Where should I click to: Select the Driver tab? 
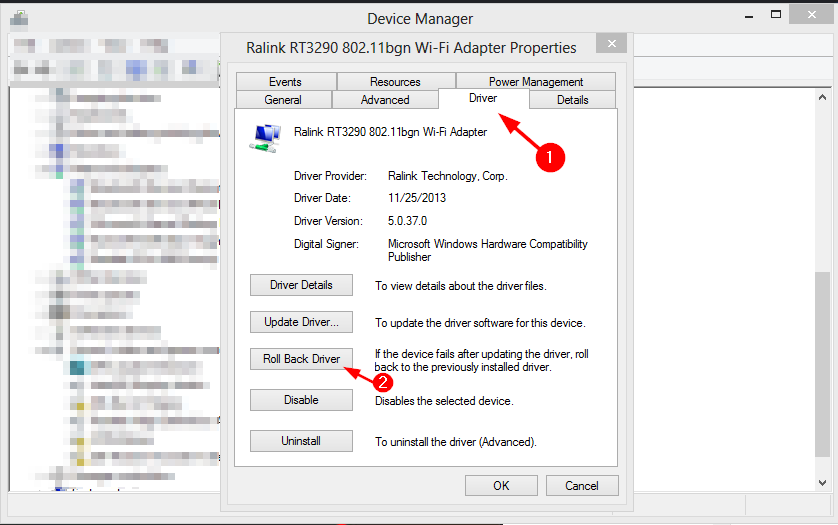pos(483,98)
